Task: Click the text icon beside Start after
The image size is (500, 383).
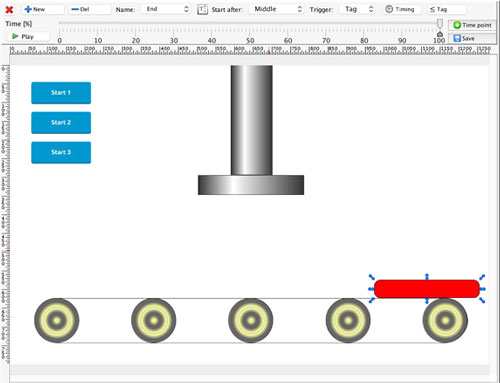Action: (x=202, y=9)
